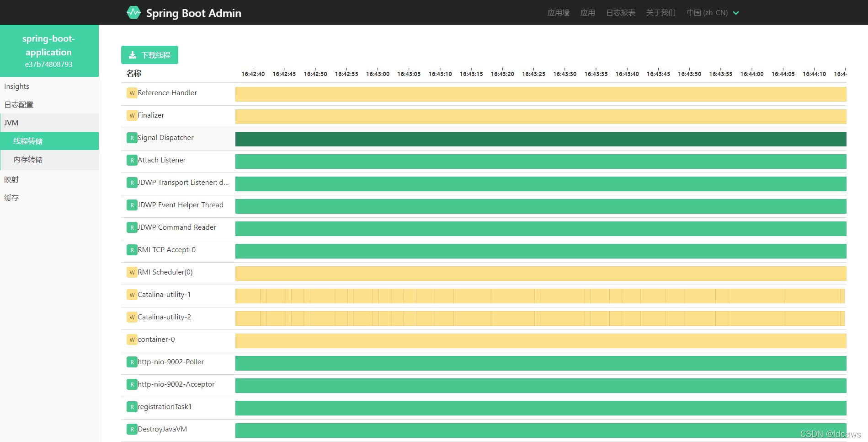The height and width of the screenshot is (442, 868).
Task: Click the Reference Handler yellow timeline bar
Action: [x=541, y=94]
